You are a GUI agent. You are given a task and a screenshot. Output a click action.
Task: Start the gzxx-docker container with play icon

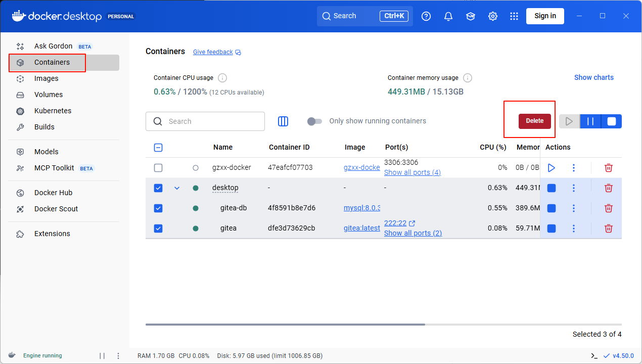(x=552, y=167)
